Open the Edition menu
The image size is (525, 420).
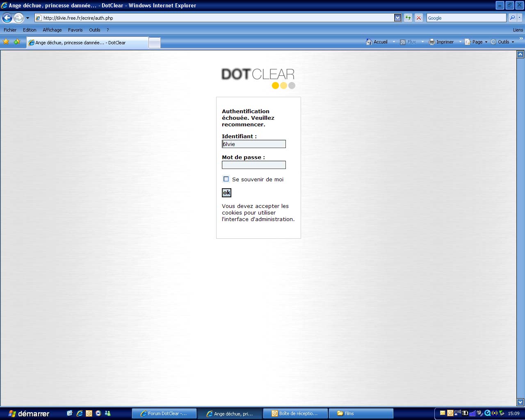tap(30, 30)
